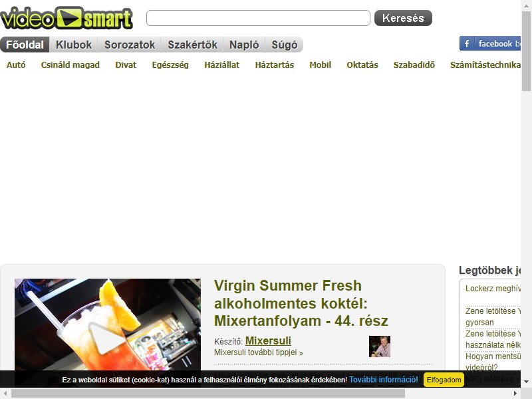Click the horizontal scrollbar right arrow
This screenshot has height=399, width=532.
click(515, 394)
